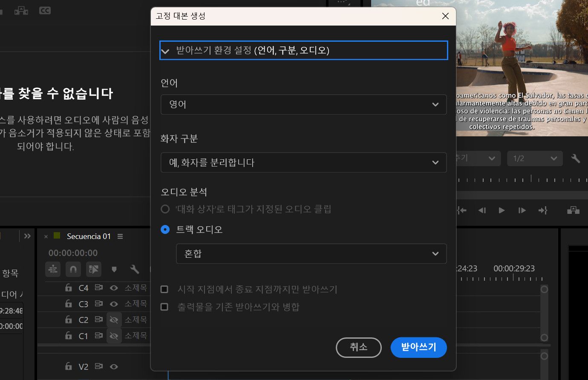Click the Step Forward one frame icon
Image resolution: width=588 pixels, height=380 pixels.
click(522, 210)
